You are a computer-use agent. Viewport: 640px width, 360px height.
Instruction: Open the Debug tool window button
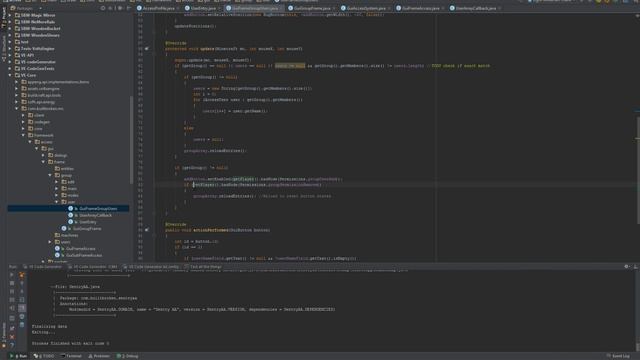tap(127, 356)
